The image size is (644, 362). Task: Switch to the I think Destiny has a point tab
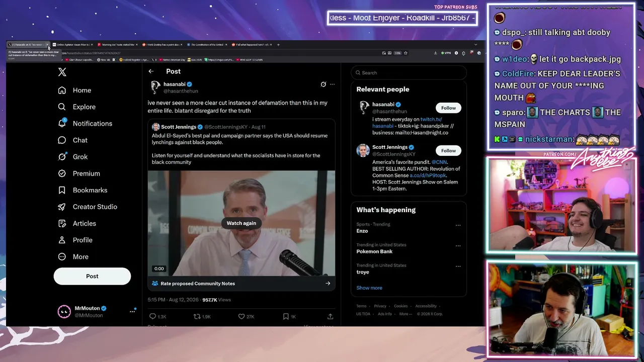[x=162, y=45]
